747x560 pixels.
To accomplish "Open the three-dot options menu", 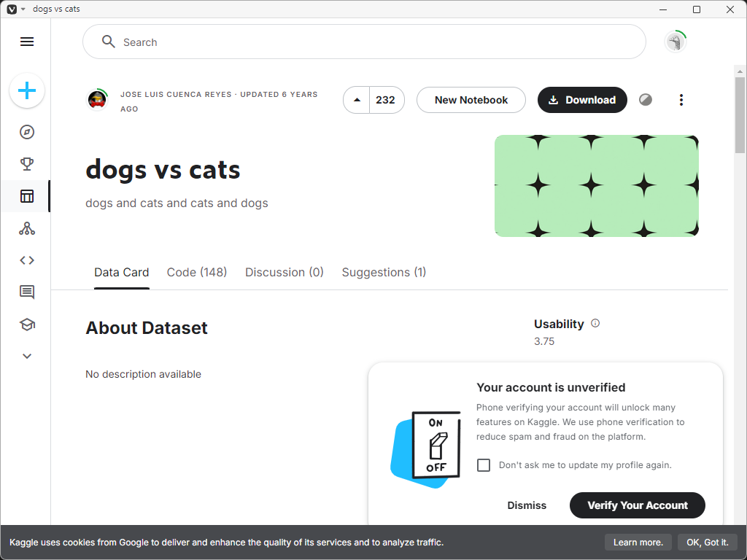I will click(x=681, y=100).
